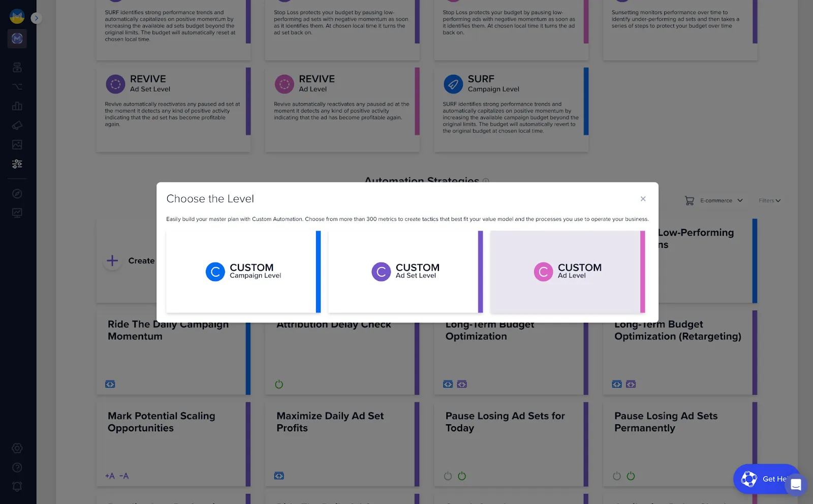
Task: Open the megaphone sidebar icon
Action: (x=17, y=125)
